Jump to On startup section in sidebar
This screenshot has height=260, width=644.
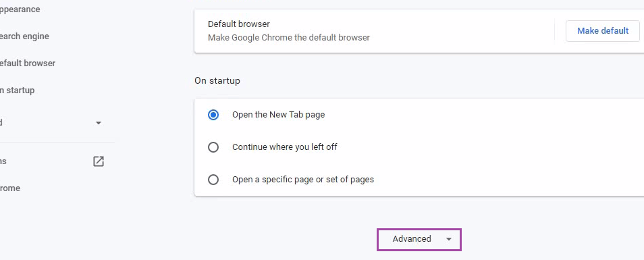17,90
